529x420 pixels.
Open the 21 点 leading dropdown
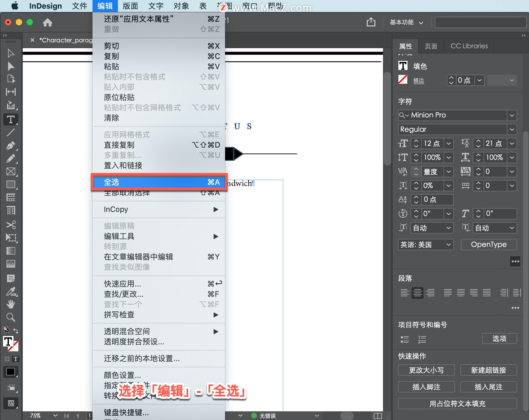click(x=512, y=143)
